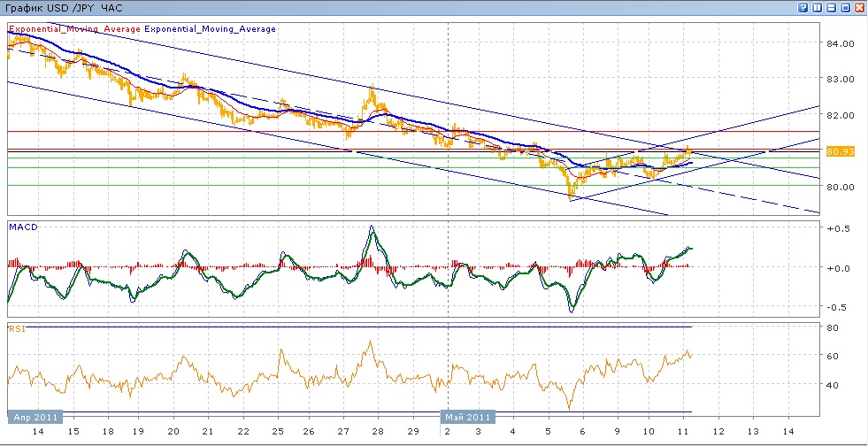
Task: Click the 80.00 price axis label
Action: click(x=840, y=187)
